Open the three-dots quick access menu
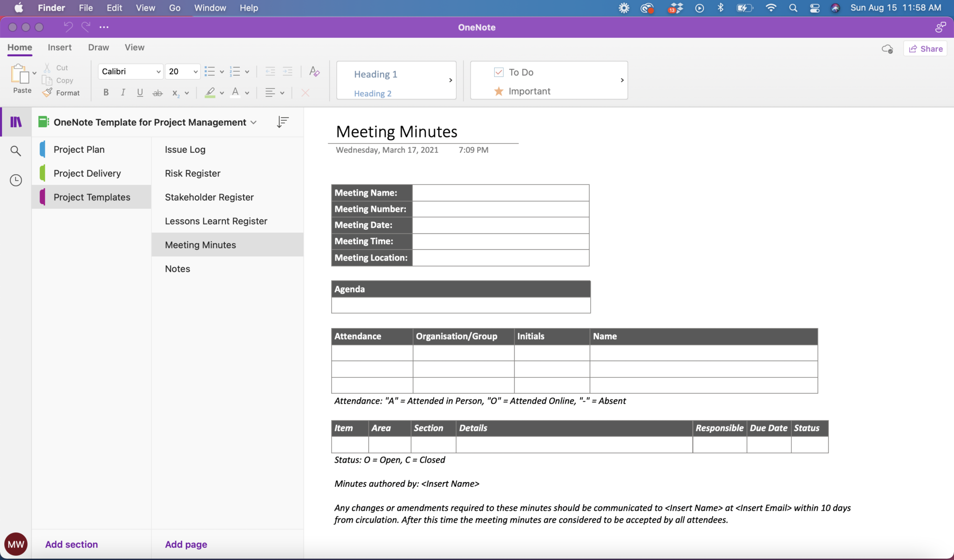This screenshot has height=560, width=954. (x=104, y=27)
